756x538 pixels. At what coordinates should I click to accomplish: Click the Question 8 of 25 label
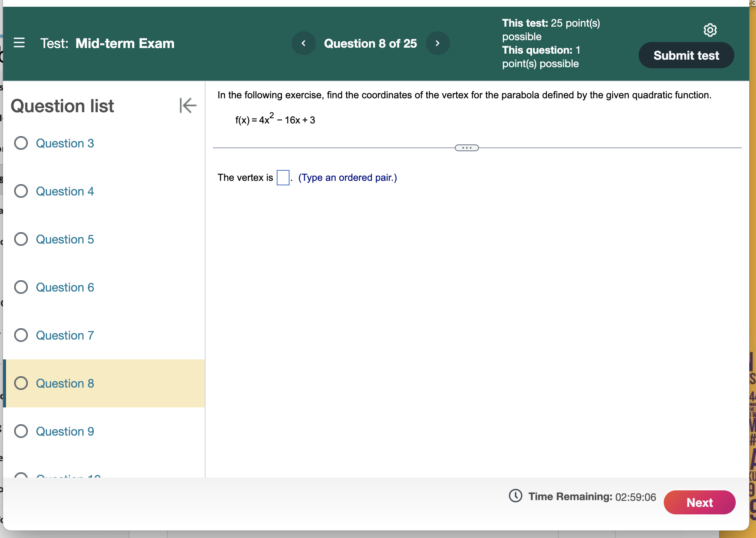(x=370, y=44)
